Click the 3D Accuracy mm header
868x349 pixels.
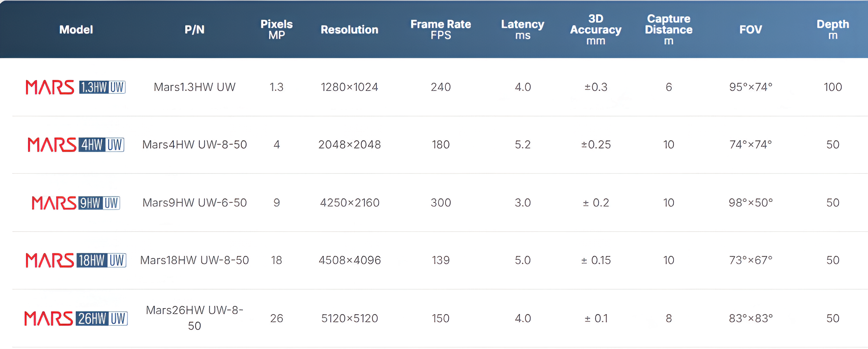point(596,30)
